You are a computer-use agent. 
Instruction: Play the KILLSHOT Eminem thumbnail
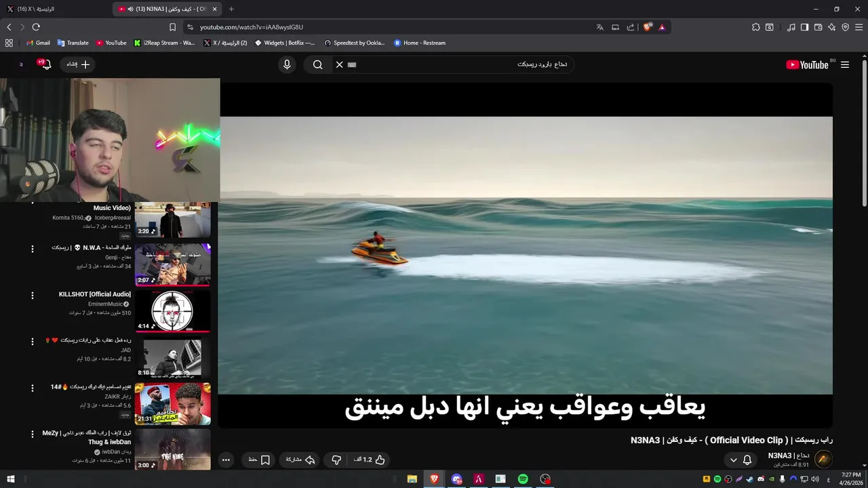[x=172, y=311]
